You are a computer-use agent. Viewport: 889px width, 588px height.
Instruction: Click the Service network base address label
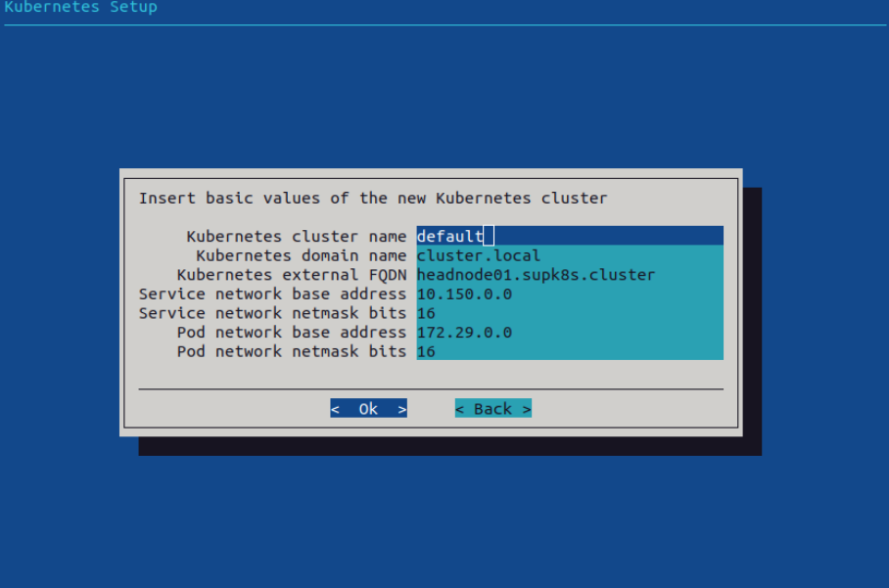pos(273,294)
